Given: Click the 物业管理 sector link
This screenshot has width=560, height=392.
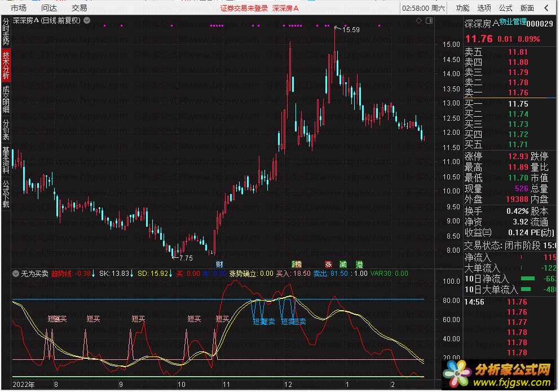Looking at the screenshot, I should coord(513,22).
